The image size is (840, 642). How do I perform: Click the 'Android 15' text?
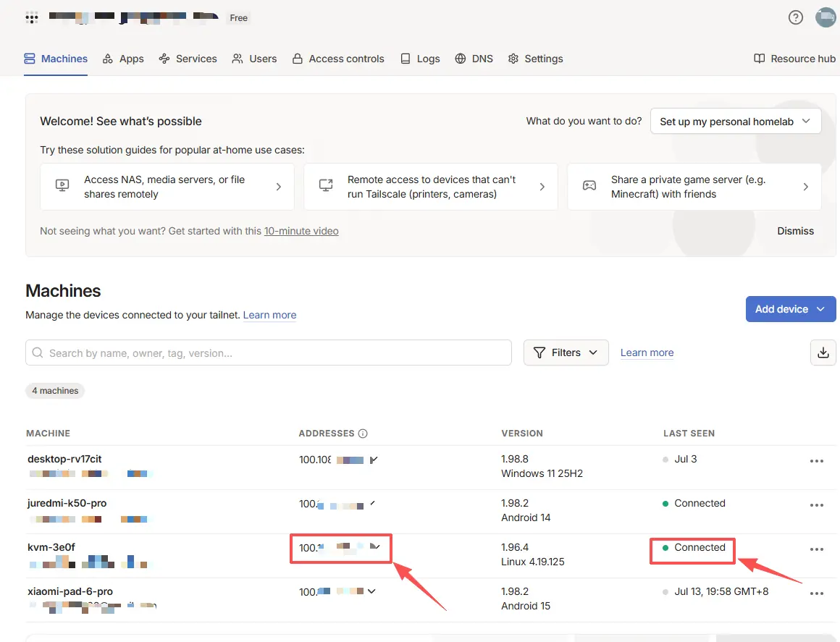(526, 606)
